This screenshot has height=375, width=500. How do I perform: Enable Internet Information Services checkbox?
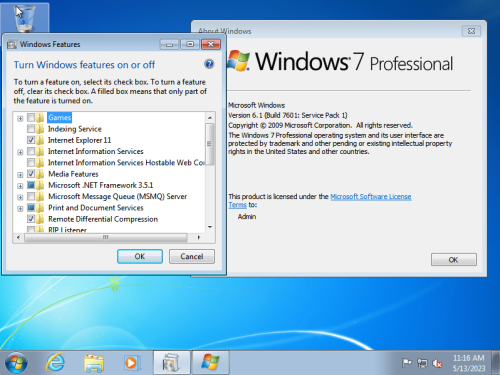click(31, 151)
